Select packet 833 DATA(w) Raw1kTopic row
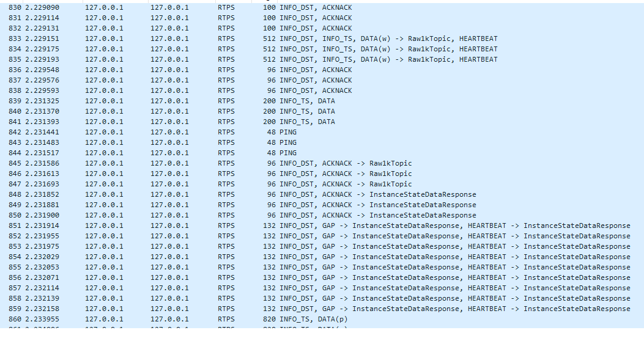 (322, 38)
